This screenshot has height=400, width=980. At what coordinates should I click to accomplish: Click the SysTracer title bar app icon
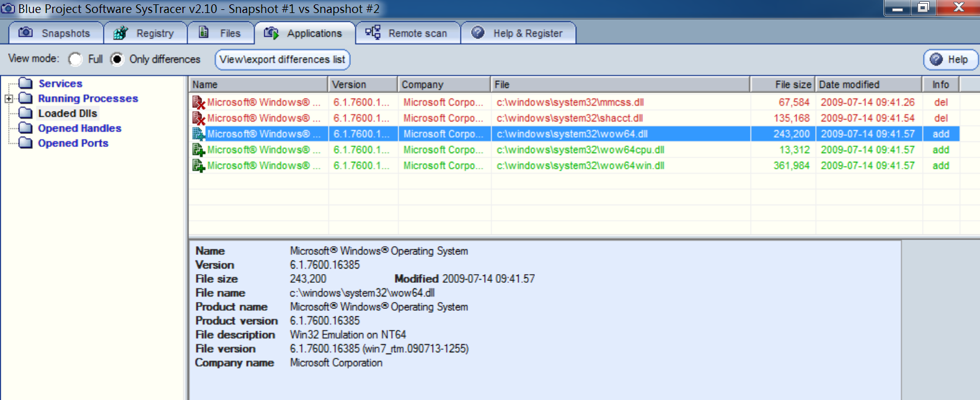8,9
